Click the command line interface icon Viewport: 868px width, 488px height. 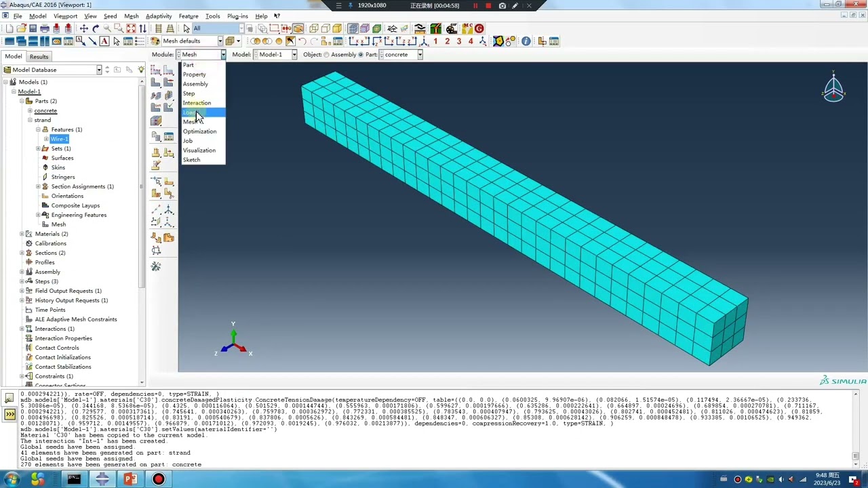coord(9,414)
